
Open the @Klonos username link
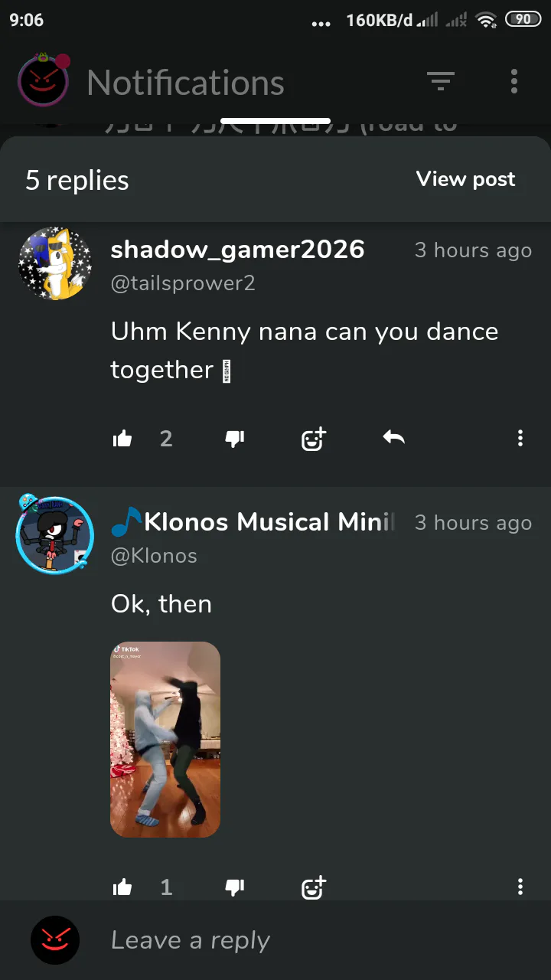click(x=154, y=556)
